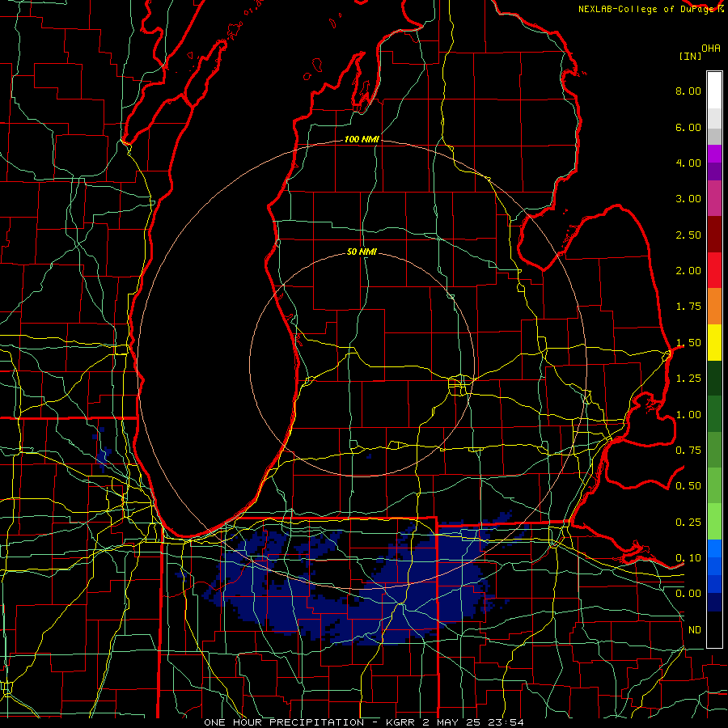Screen dimensions: 728x728
Task: Click the 'ONE HOUR PRECIPITATION' caption text
Action: click(284, 722)
